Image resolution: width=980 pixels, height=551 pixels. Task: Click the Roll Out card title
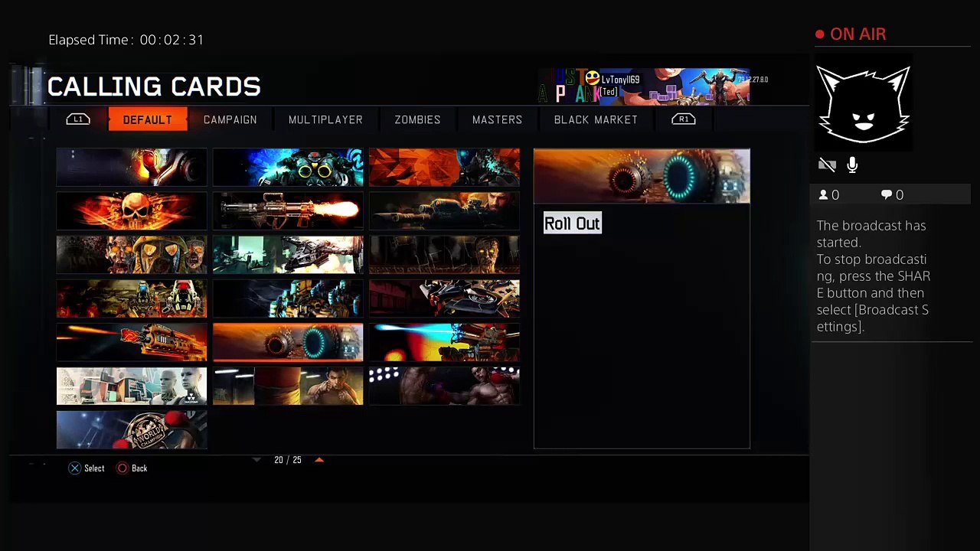tap(572, 223)
